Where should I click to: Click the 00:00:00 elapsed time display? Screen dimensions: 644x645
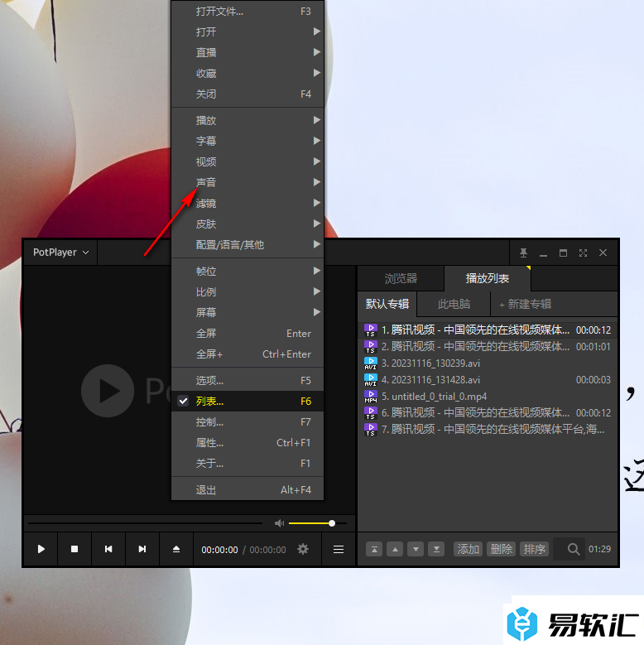pyautogui.click(x=219, y=550)
